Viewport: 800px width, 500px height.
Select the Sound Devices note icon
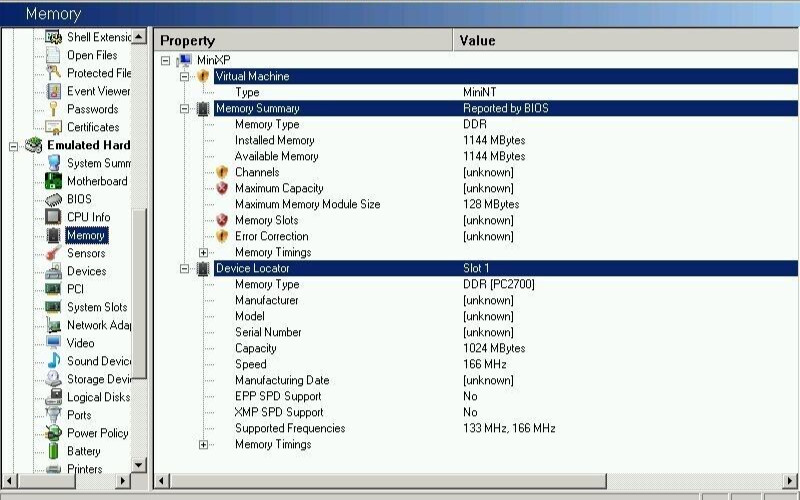(x=53, y=361)
